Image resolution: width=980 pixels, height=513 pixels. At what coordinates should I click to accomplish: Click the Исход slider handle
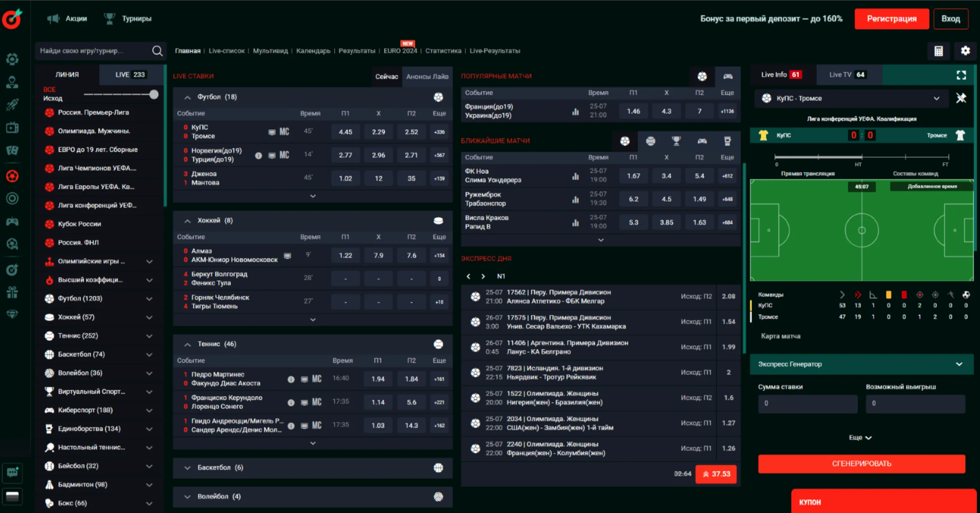[x=154, y=94]
